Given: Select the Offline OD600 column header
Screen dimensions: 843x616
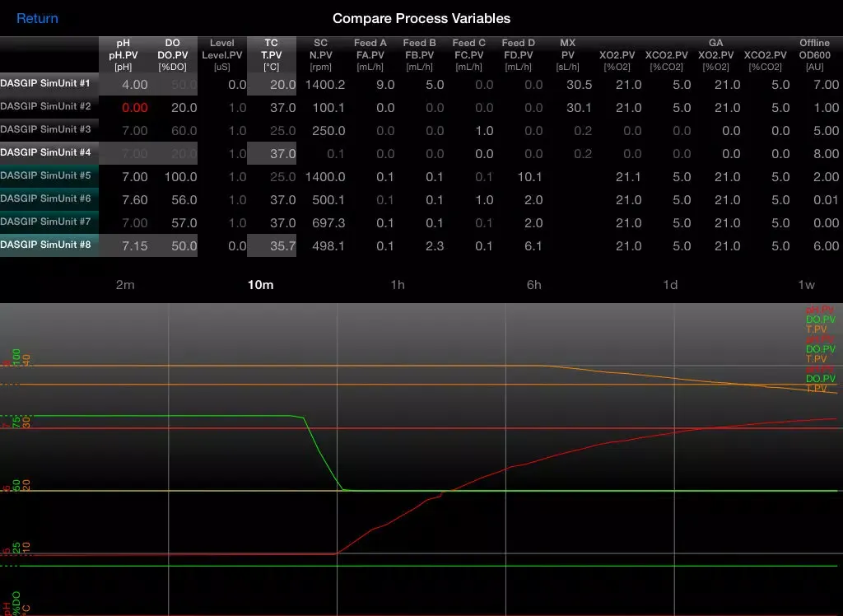Looking at the screenshot, I should 814,55.
